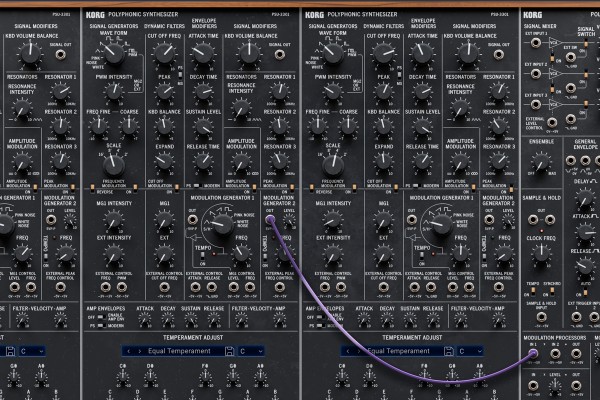Click Cut Off Freq external control jack, right KORG module
This screenshot has height=400, width=600.
tap(383, 284)
